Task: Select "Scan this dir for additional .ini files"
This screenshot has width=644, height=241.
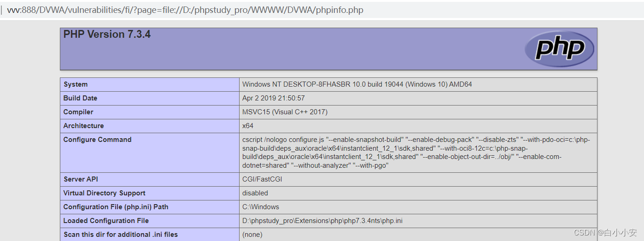Action: click(x=120, y=235)
